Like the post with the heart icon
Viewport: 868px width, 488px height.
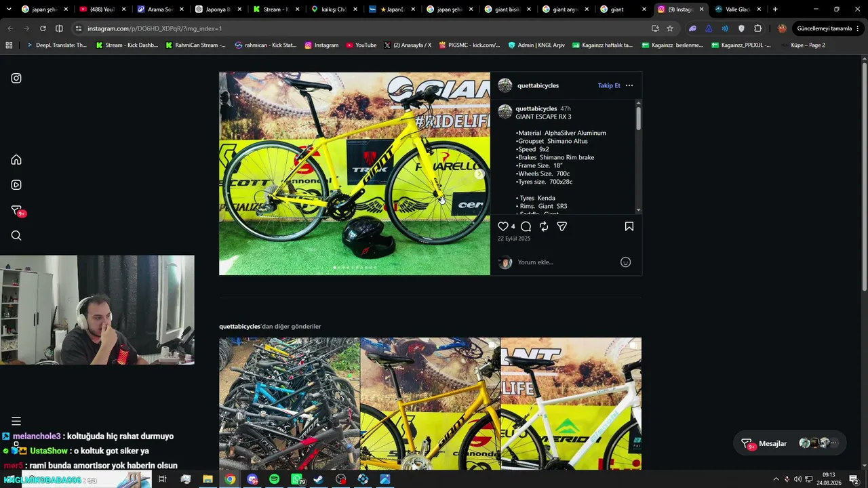(503, 226)
